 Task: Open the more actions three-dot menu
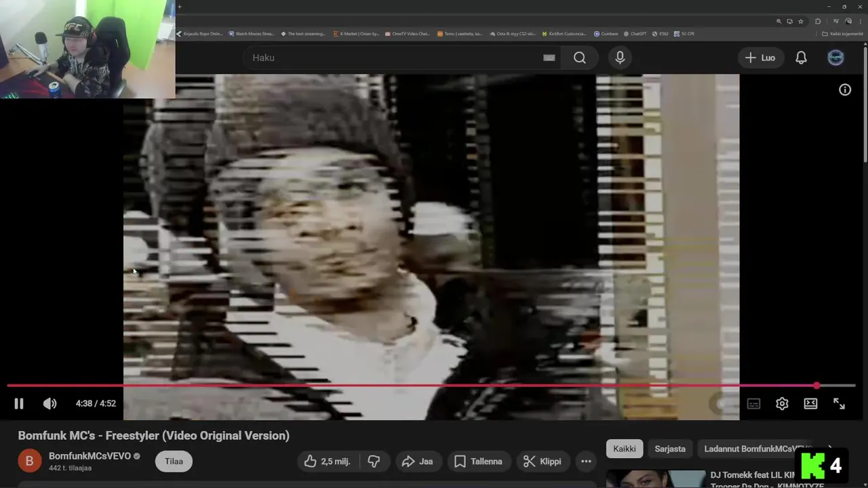tap(586, 462)
